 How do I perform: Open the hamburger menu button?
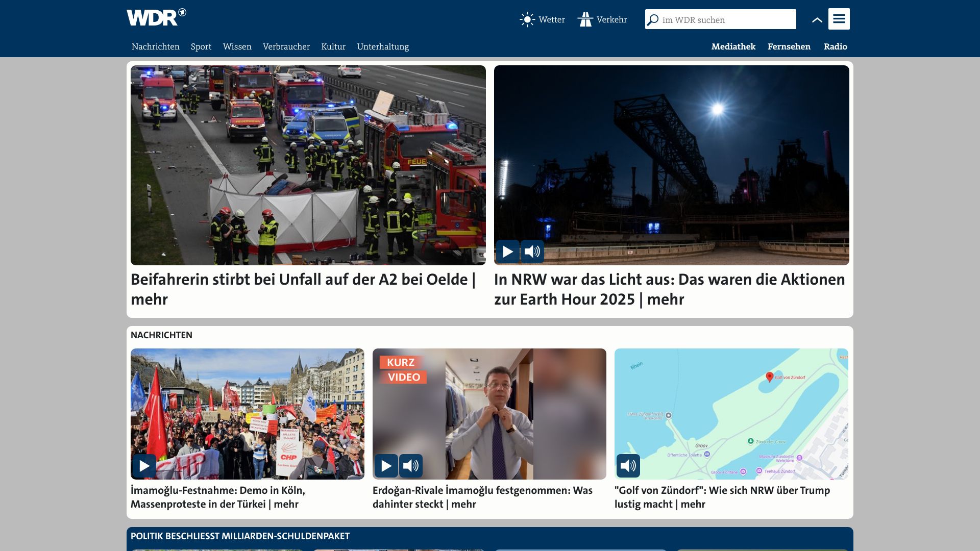(x=839, y=19)
